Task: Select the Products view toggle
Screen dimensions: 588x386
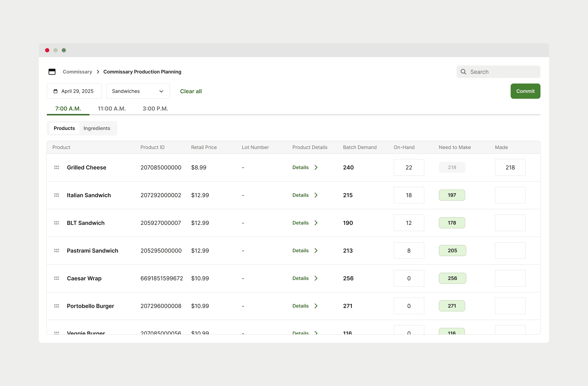Action: pos(64,128)
